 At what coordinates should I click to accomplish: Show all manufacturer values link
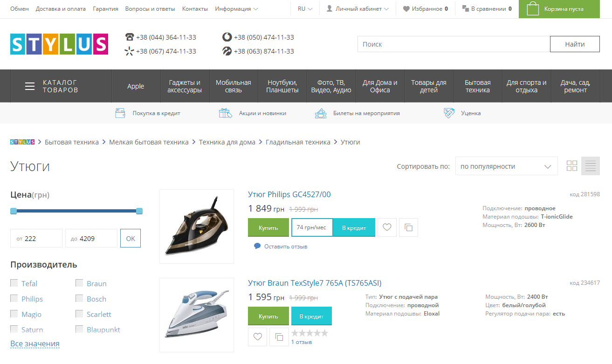coord(35,344)
